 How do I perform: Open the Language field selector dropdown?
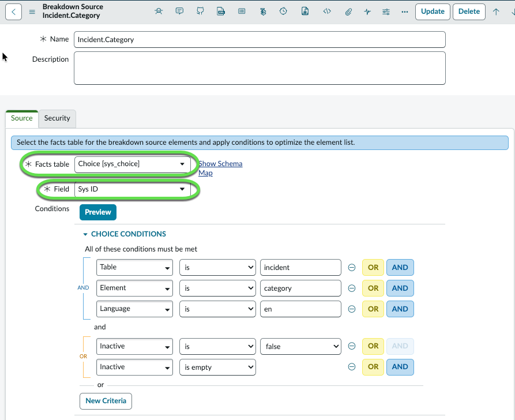[134, 309]
